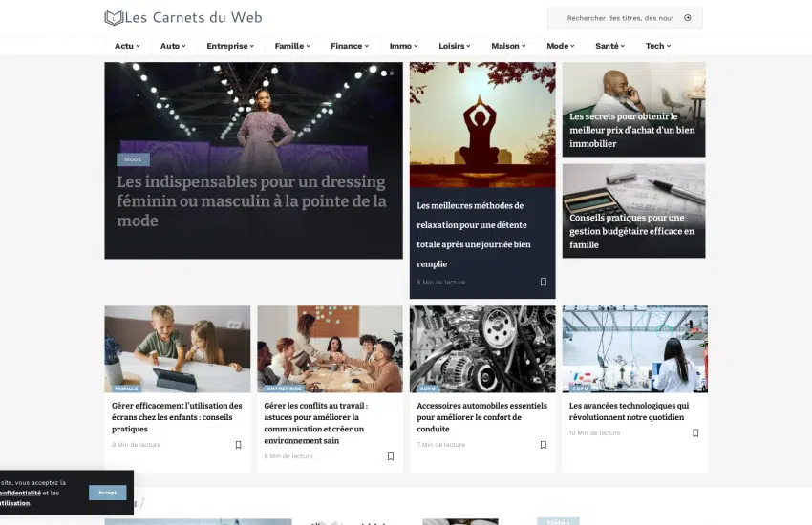Select the second hero carousel dot
This screenshot has height=525, width=812.
pos(393,73)
